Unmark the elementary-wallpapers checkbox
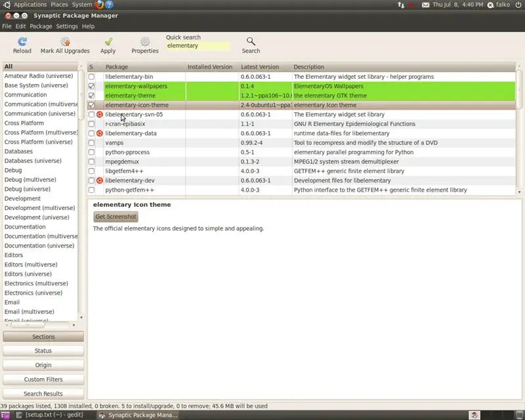This screenshot has width=525, height=420. (91, 86)
